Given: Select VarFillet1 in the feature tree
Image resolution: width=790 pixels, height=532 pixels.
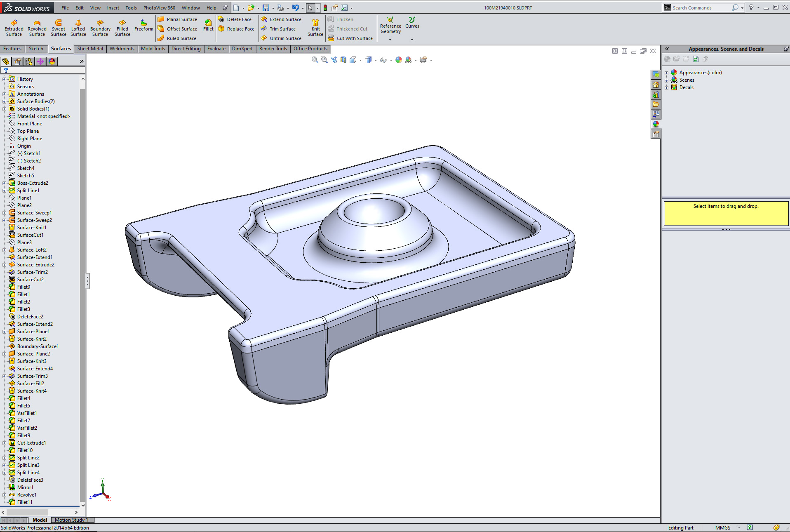Looking at the screenshot, I should pyautogui.click(x=23, y=413).
